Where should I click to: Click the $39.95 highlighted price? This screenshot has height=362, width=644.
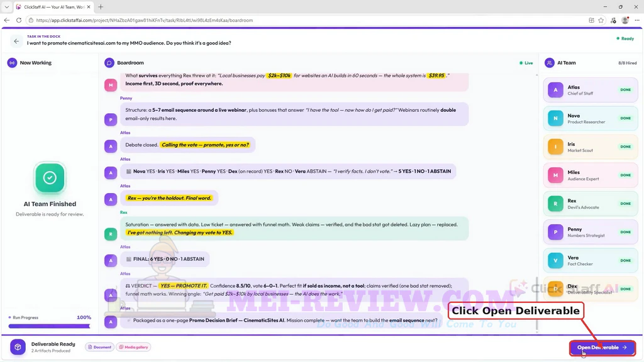tap(436, 75)
